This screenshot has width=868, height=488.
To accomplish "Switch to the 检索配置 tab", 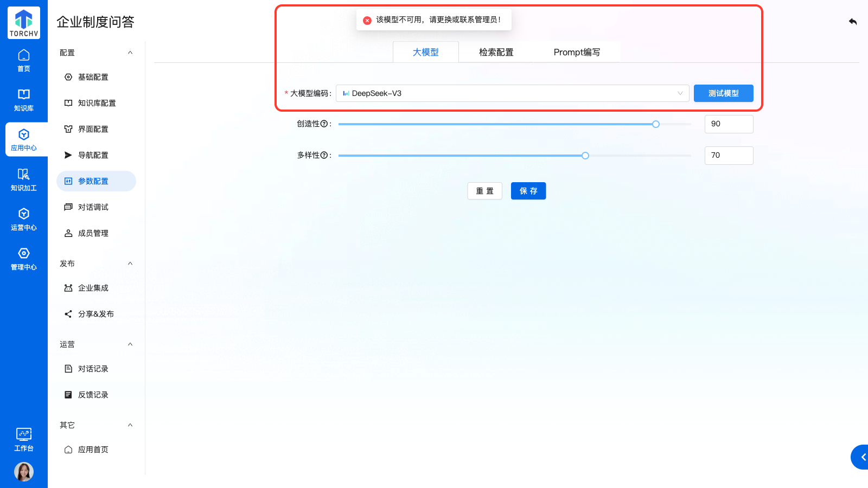I will (496, 52).
